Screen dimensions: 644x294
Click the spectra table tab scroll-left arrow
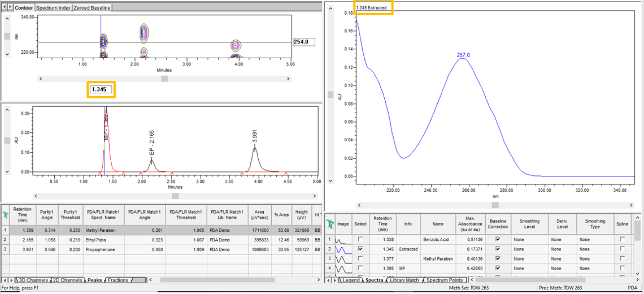[327, 280]
